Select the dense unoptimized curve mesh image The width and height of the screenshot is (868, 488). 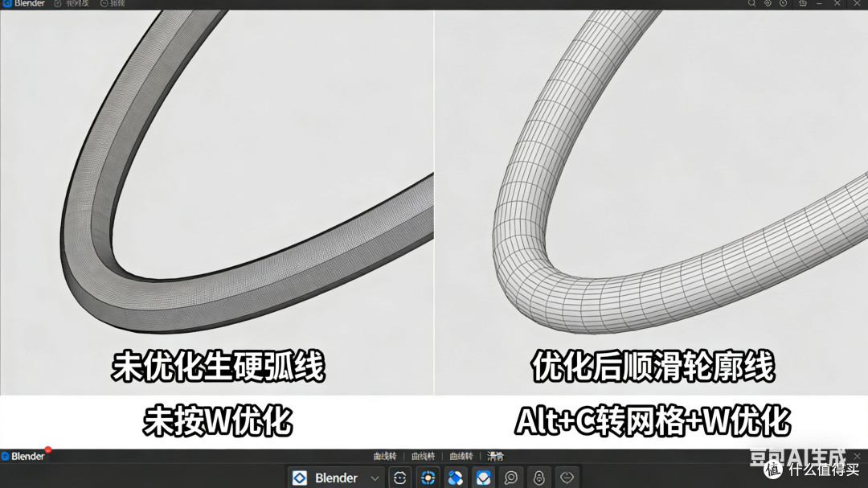pyautogui.click(x=216, y=202)
